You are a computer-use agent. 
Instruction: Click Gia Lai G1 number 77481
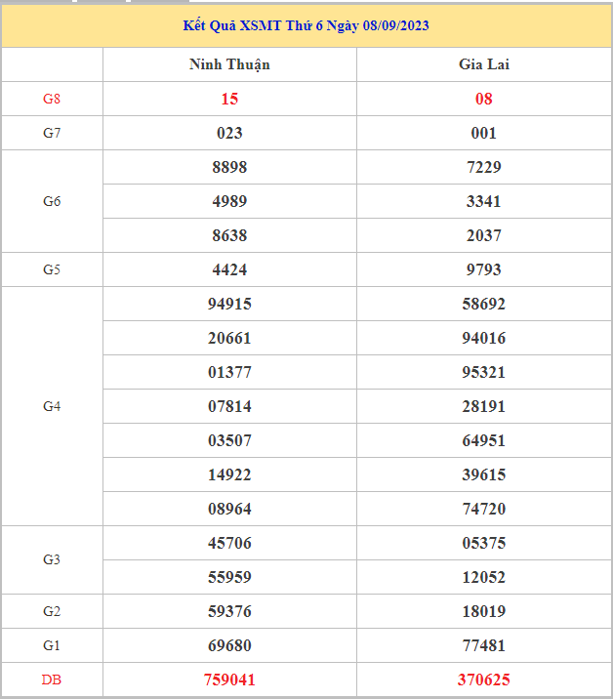pyautogui.click(x=483, y=645)
